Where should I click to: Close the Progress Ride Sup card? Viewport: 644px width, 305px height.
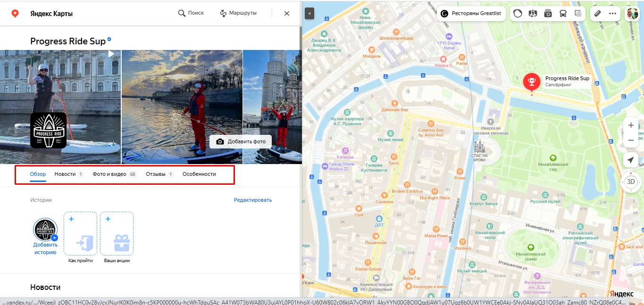(x=287, y=14)
